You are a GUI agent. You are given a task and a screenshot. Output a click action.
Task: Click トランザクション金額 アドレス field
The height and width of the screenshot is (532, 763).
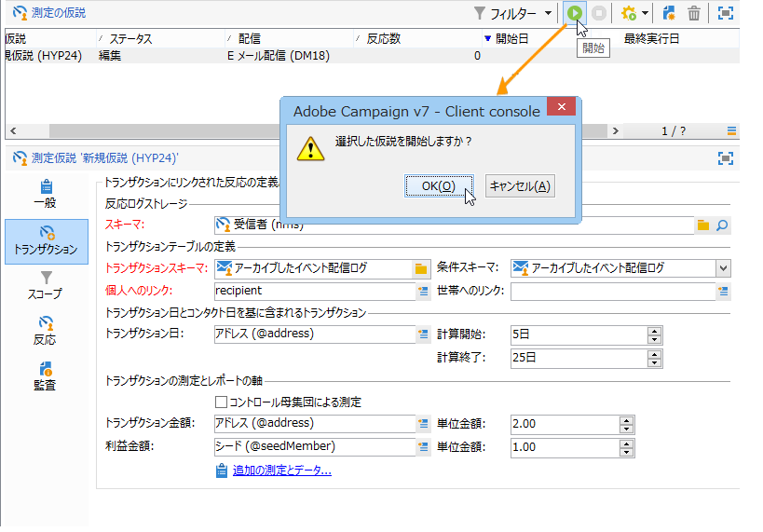(315, 424)
